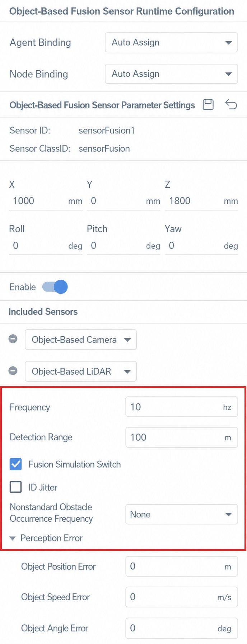Click the Frequency input field
The width and height of the screenshot is (247, 644).
coord(182,407)
